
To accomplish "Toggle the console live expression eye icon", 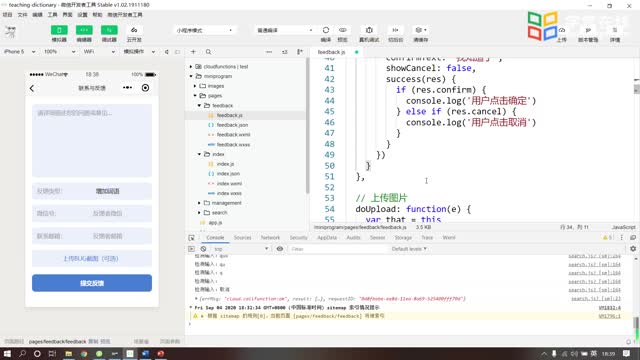I will pyautogui.click(x=280, y=249).
